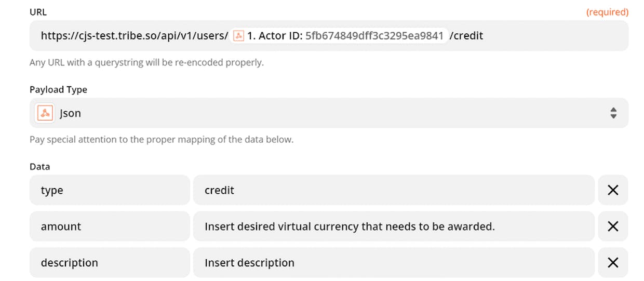Click the webhook icon inside the Actor ID pill
The width and height of the screenshot is (644, 281).
[239, 36]
